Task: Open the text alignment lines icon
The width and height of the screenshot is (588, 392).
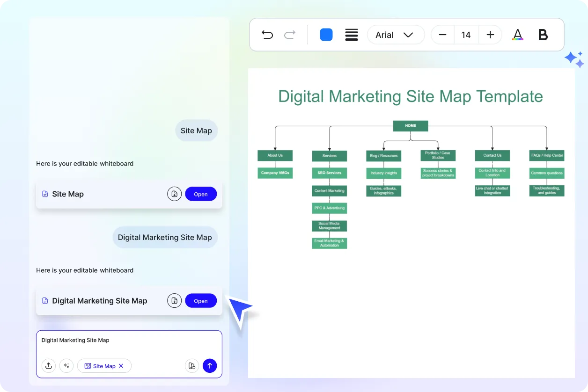Action: tap(352, 35)
